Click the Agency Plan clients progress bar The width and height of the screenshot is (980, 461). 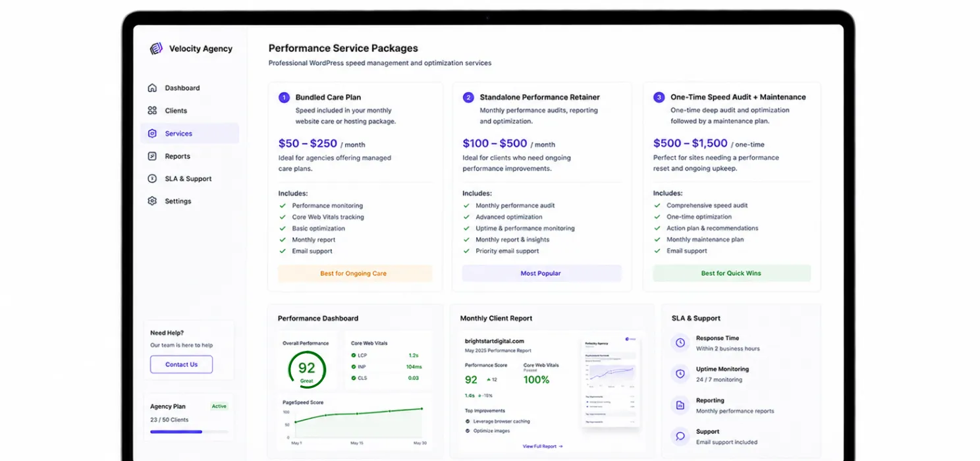[189, 432]
